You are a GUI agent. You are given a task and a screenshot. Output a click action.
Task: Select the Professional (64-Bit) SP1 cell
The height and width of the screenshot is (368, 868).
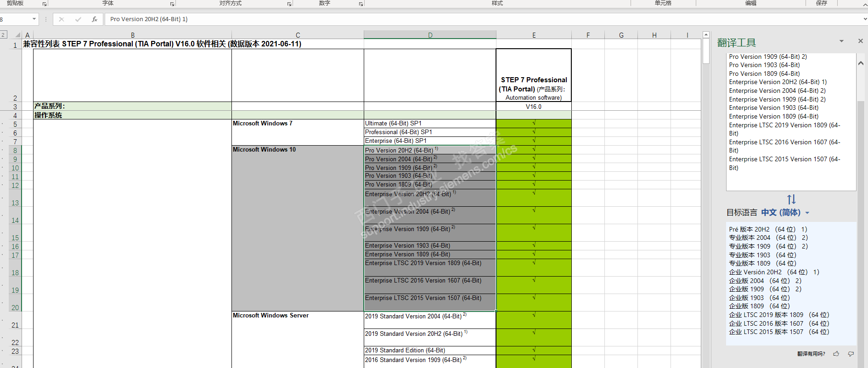pos(430,132)
